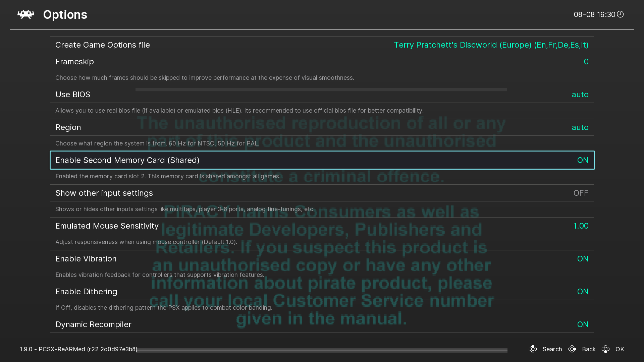The width and height of the screenshot is (644, 362).
Task: Click the PCSX-ReARMed core version text
Action: click(78, 349)
